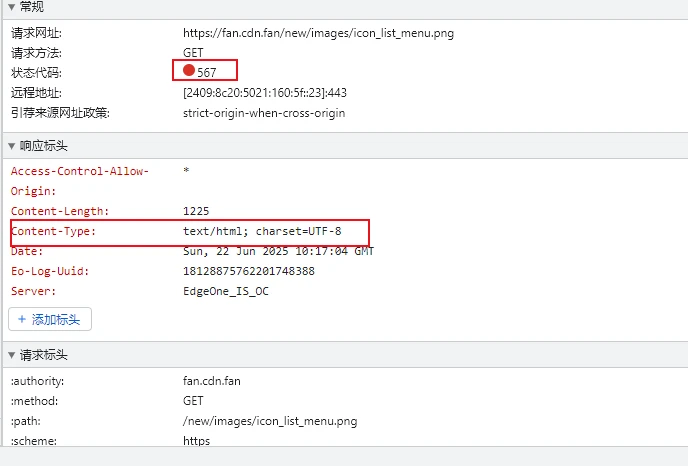Select the :scheme value https

pos(196,441)
